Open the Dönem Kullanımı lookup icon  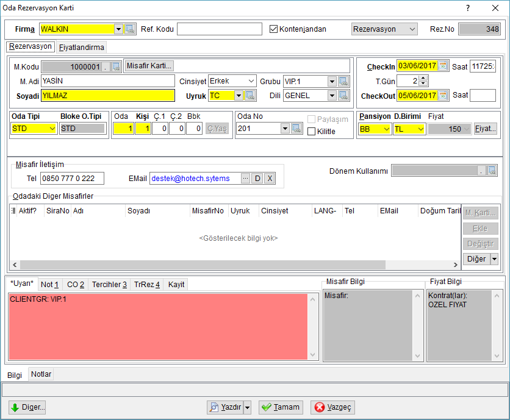492,170
